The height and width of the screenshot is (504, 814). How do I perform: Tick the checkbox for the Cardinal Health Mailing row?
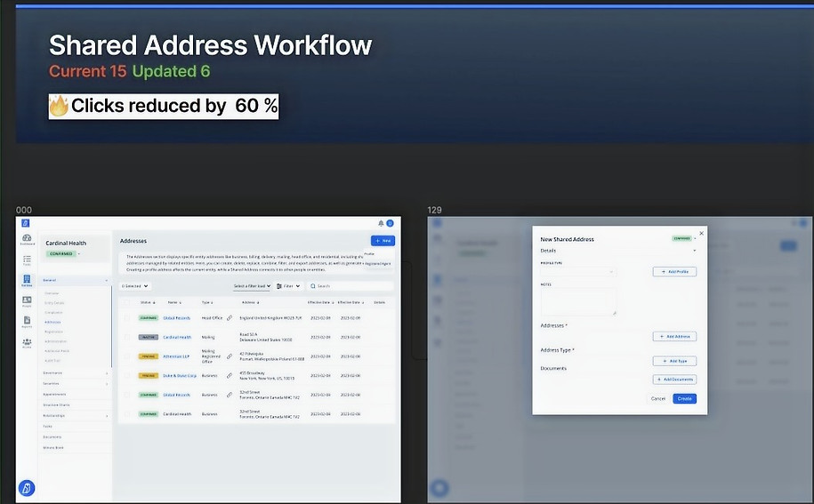[127, 337]
